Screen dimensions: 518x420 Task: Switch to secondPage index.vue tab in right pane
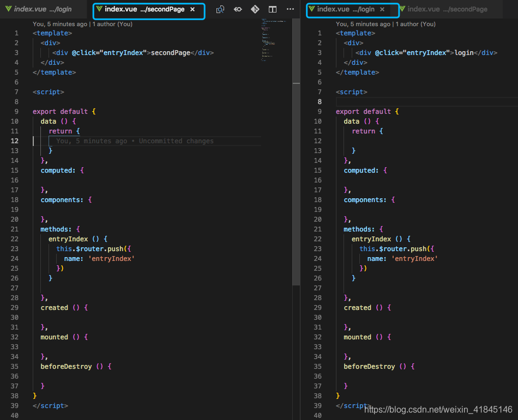pyautogui.click(x=443, y=9)
